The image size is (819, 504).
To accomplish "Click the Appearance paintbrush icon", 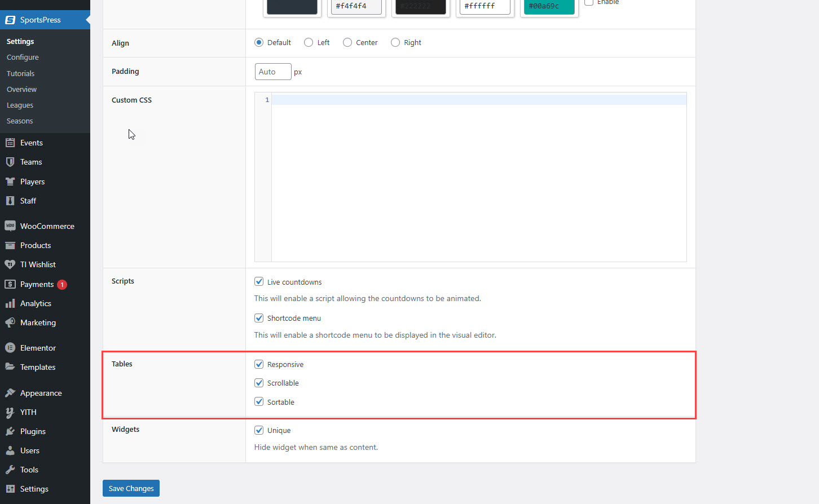I will tap(10, 393).
